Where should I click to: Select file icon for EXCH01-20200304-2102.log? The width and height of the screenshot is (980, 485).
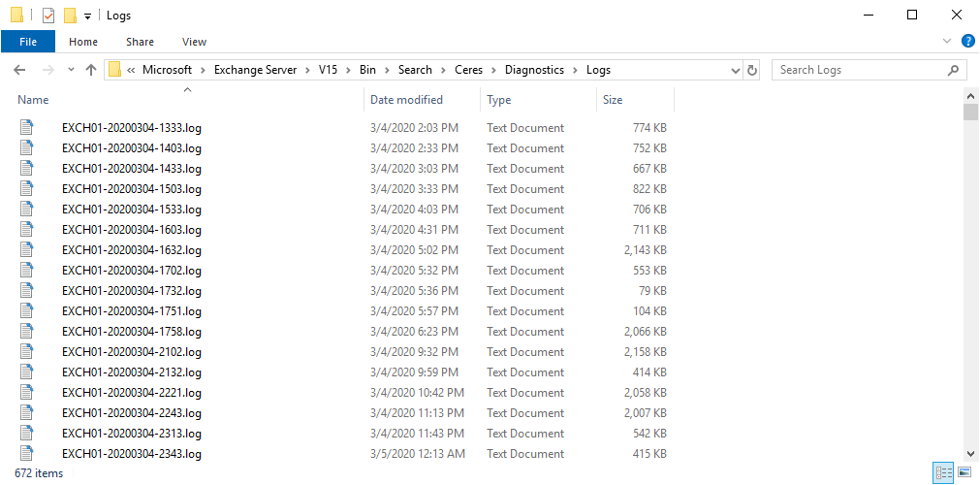click(26, 351)
